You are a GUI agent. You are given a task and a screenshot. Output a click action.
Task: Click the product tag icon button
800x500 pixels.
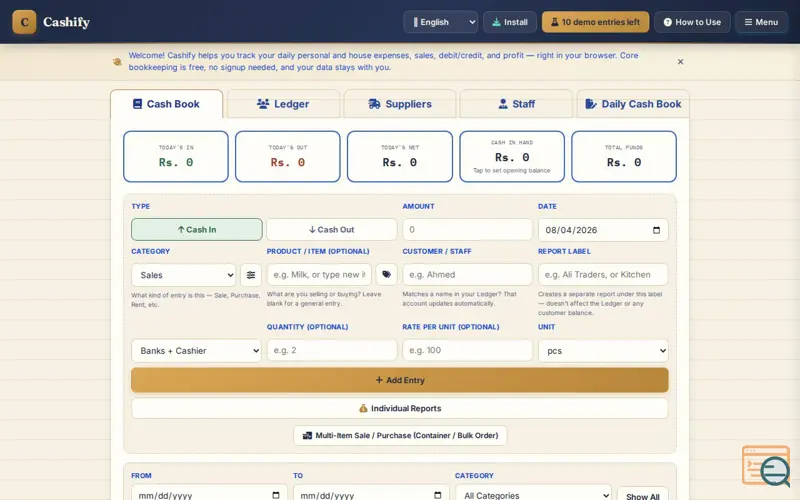click(x=386, y=274)
